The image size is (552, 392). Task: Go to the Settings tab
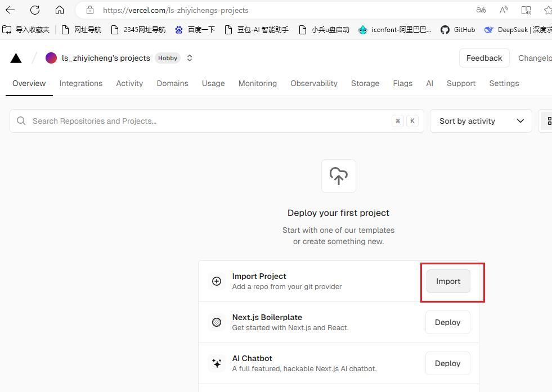pos(504,83)
